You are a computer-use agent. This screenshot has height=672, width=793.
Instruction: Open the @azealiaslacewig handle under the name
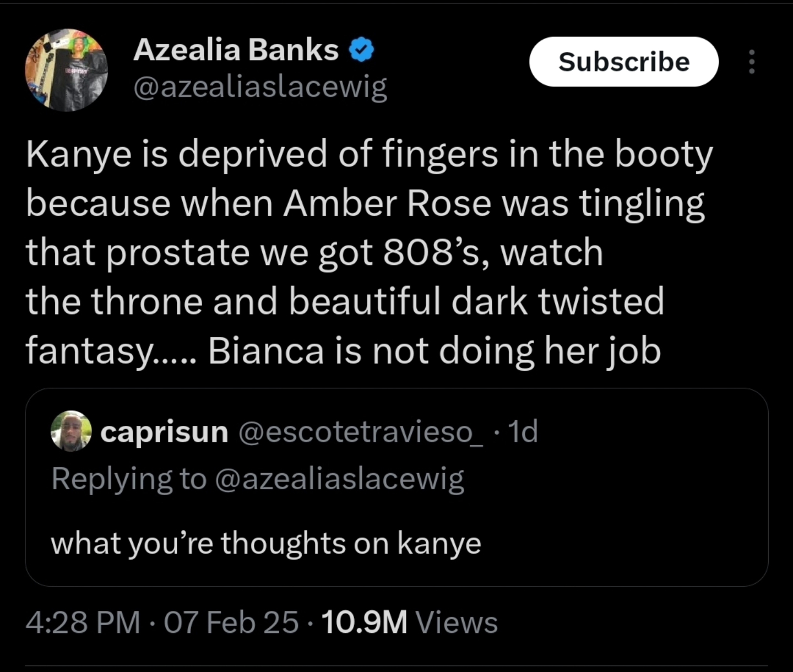[x=260, y=87]
